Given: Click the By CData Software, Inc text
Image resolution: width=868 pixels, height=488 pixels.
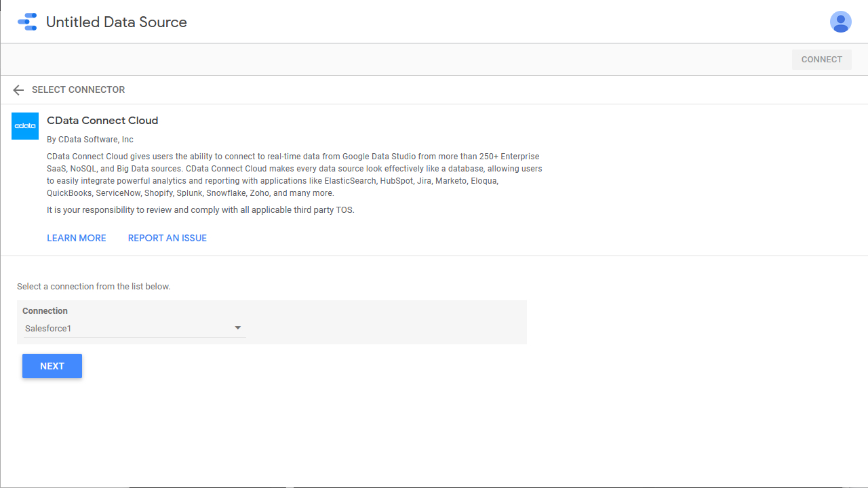Looking at the screenshot, I should pos(90,140).
